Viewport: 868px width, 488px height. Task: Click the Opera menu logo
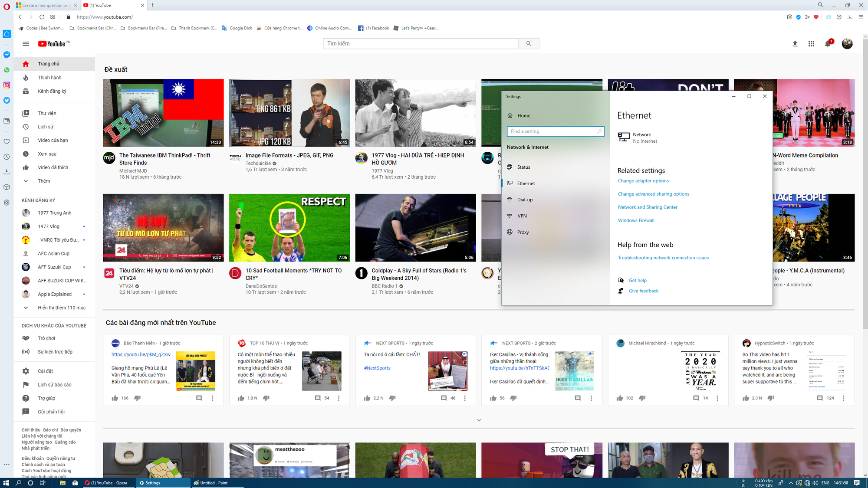[x=7, y=7]
